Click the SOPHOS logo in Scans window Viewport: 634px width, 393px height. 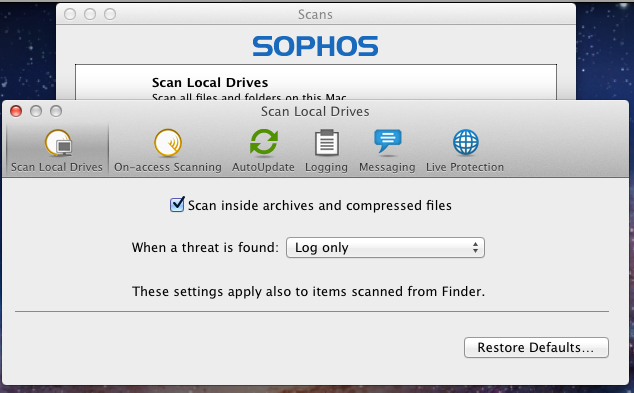coord(315,46)
